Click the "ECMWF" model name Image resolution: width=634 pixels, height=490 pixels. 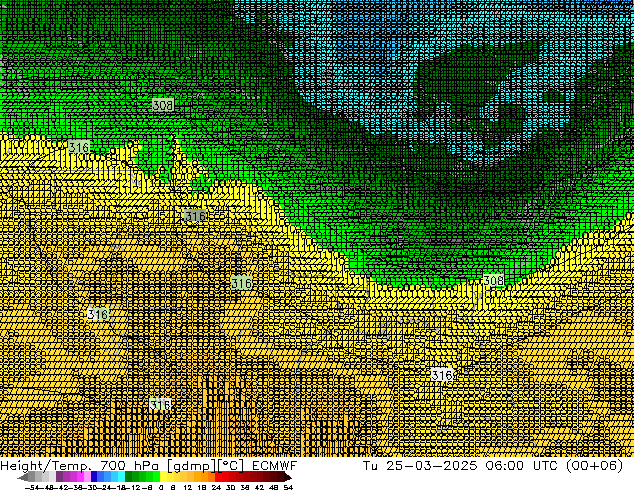click(275, 466)
